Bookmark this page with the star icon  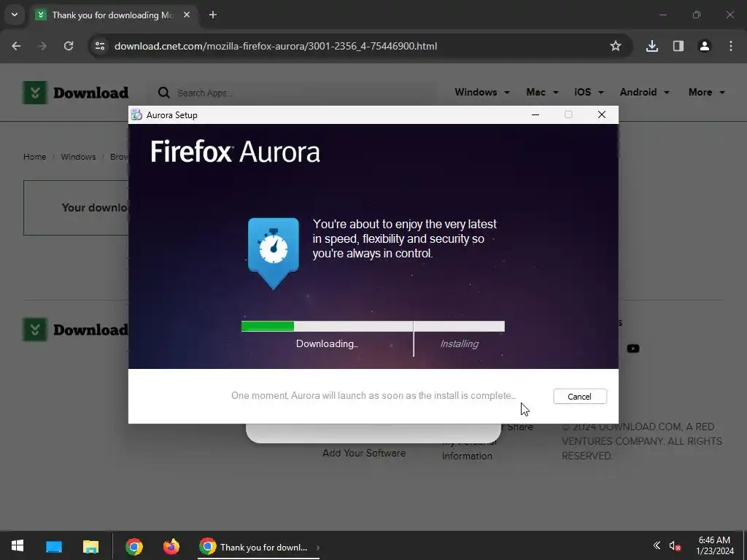616,46
